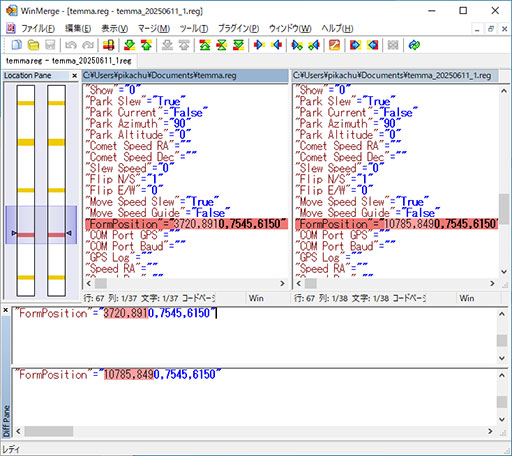512x456 pixels.
Task: Click the WinMerge title bar app icon
Action: click(x=11, y=11)
